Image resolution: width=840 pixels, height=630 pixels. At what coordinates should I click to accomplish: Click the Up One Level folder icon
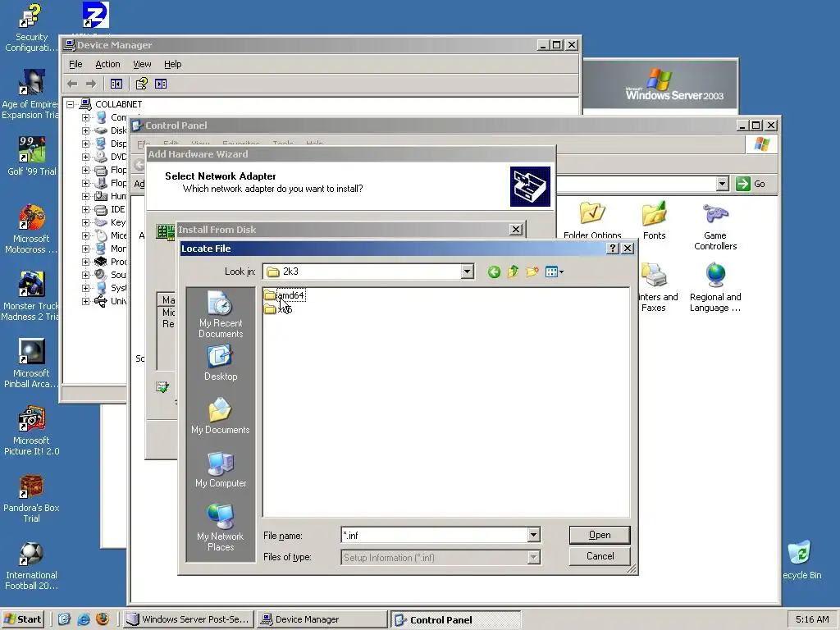point(513,272)
